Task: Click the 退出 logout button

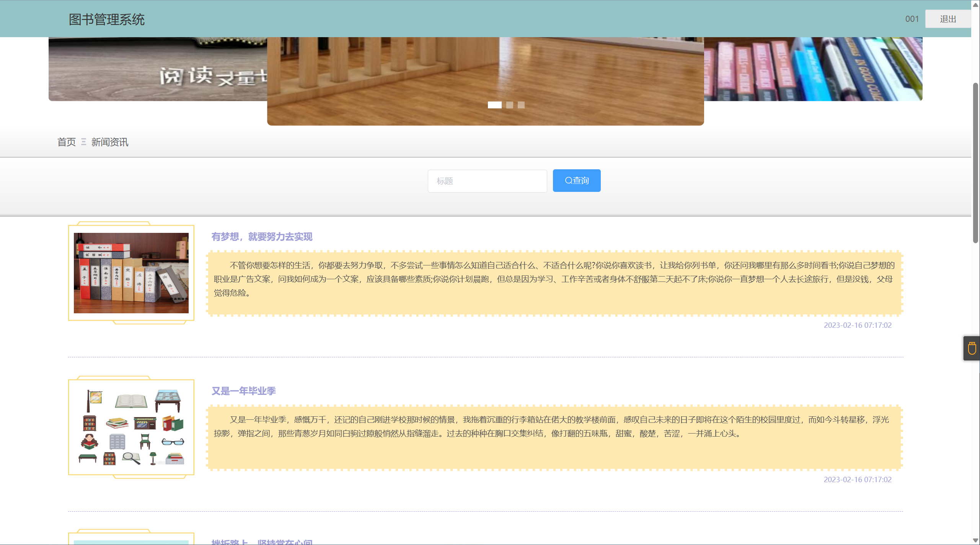Action: pos(947,19)
